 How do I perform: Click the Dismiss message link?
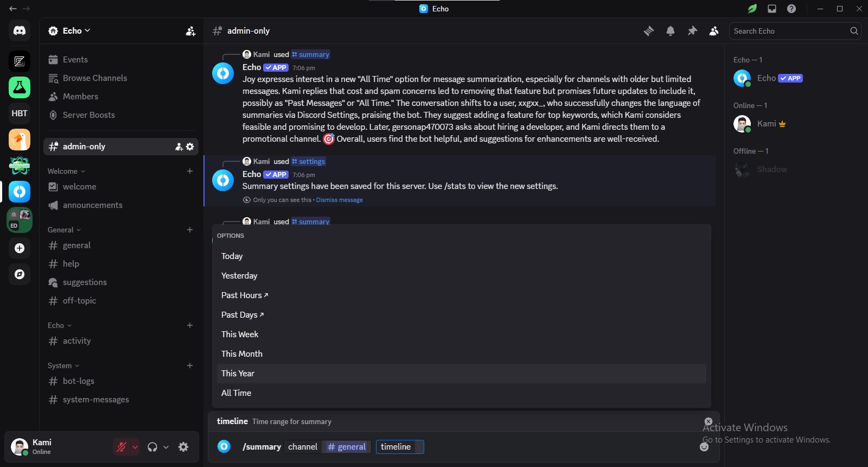(x=339, y=200)
